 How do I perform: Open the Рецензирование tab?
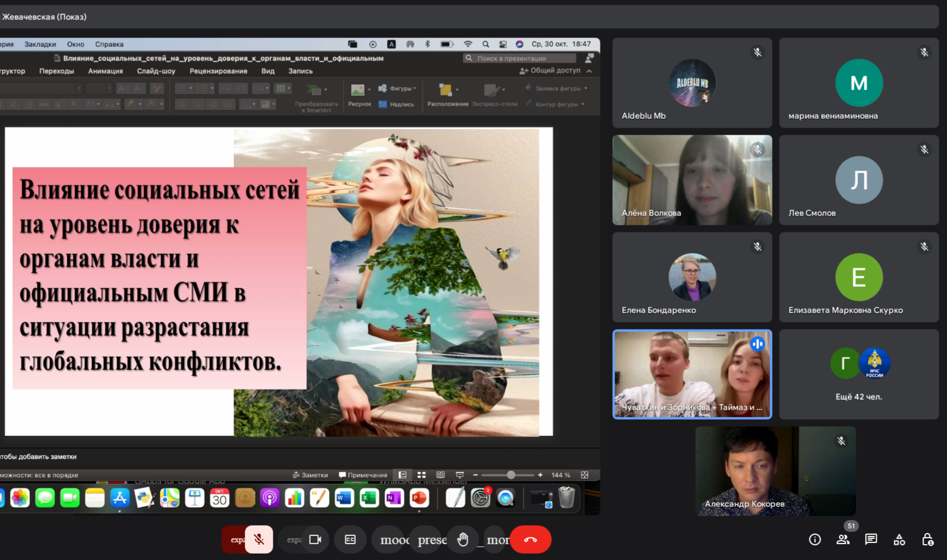(218, 71)
